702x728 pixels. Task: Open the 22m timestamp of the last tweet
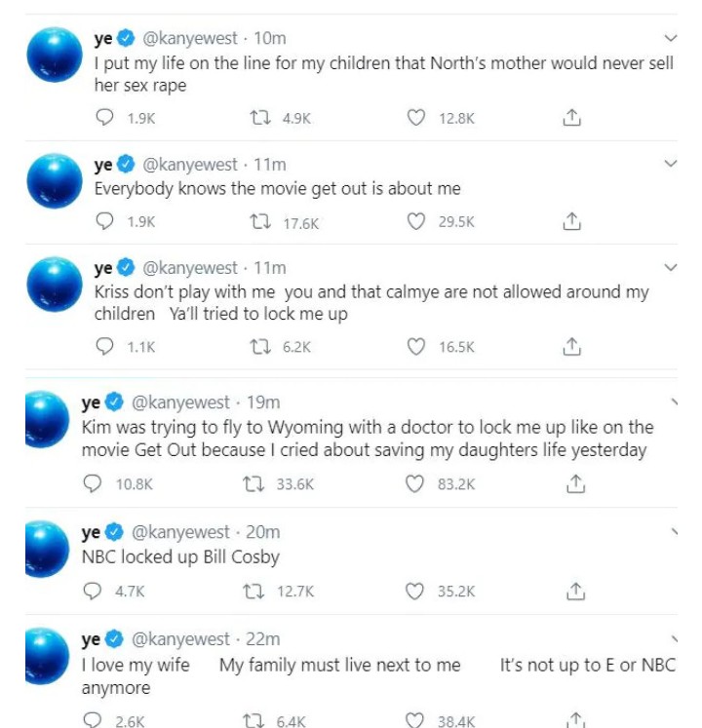click(263, 639)
